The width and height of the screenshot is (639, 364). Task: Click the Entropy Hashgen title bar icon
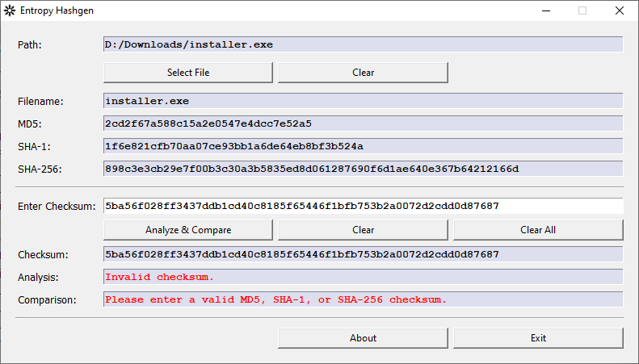pos(11,11)
